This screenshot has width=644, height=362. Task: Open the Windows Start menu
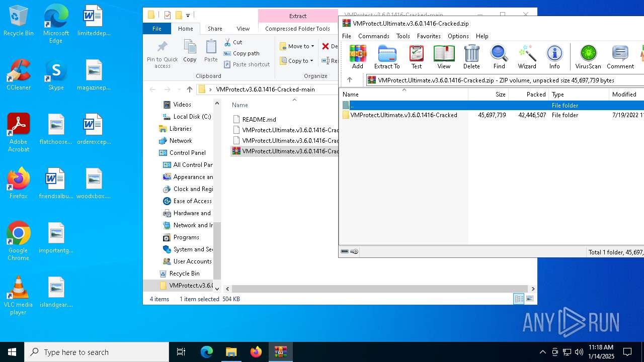tap(12, 352)
